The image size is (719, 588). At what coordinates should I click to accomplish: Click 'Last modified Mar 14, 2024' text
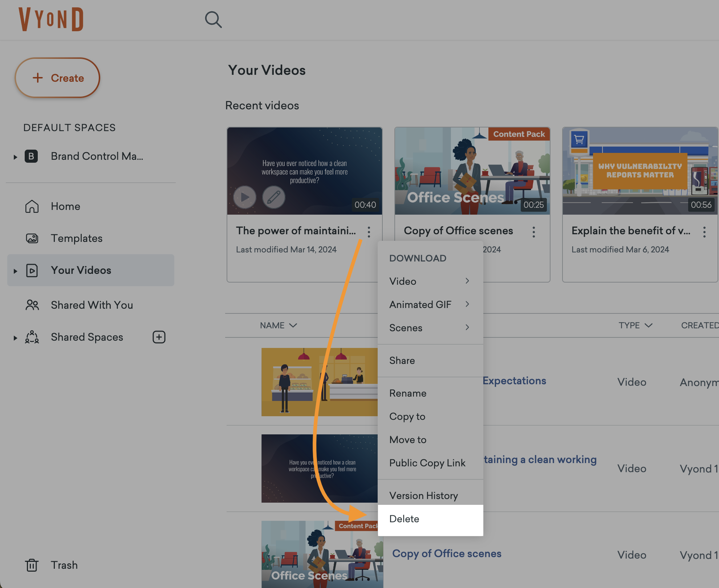click(286, 250)
